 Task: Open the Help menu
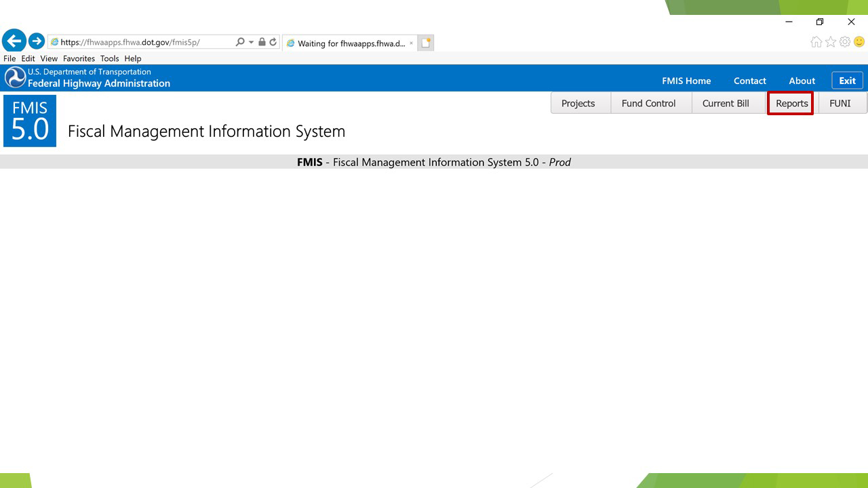point(133,59)
